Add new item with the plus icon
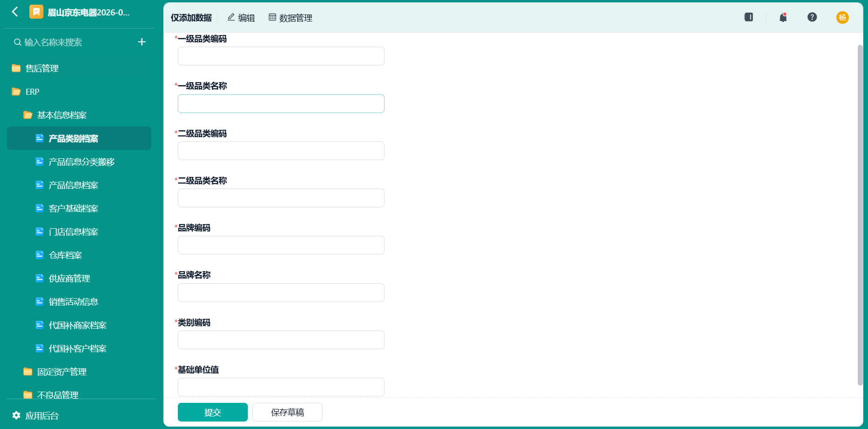 tap(142, 42)
